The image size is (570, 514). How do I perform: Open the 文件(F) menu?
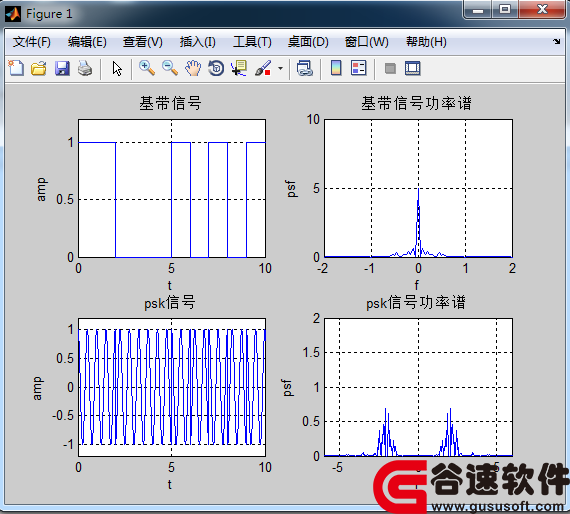[32, 42]
